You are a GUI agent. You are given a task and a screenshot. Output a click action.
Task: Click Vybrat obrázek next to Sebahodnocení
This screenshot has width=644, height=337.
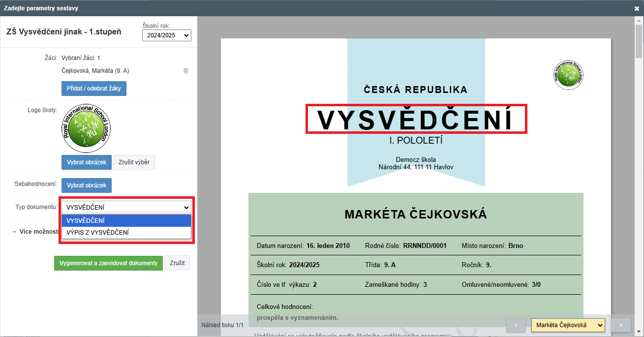87,185
